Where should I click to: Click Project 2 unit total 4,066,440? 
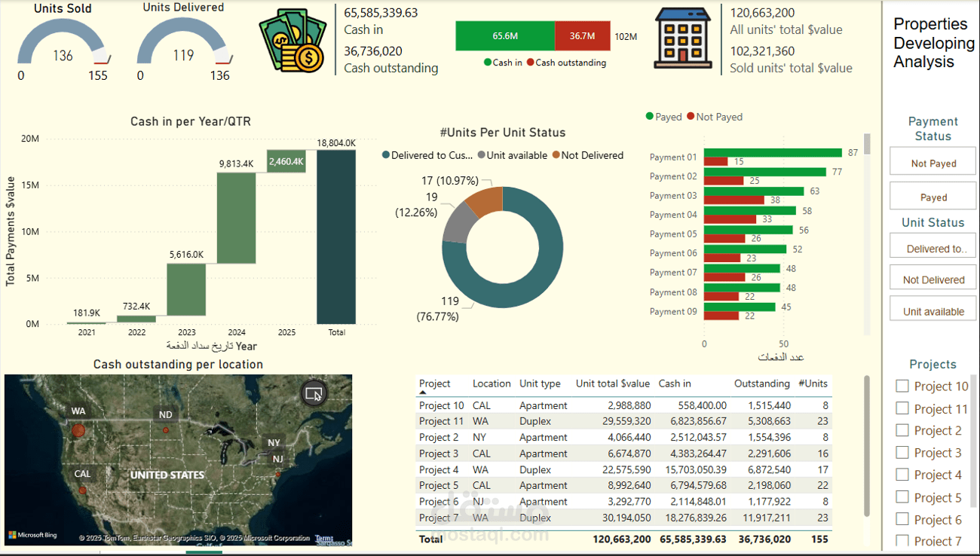coord(628,437)
